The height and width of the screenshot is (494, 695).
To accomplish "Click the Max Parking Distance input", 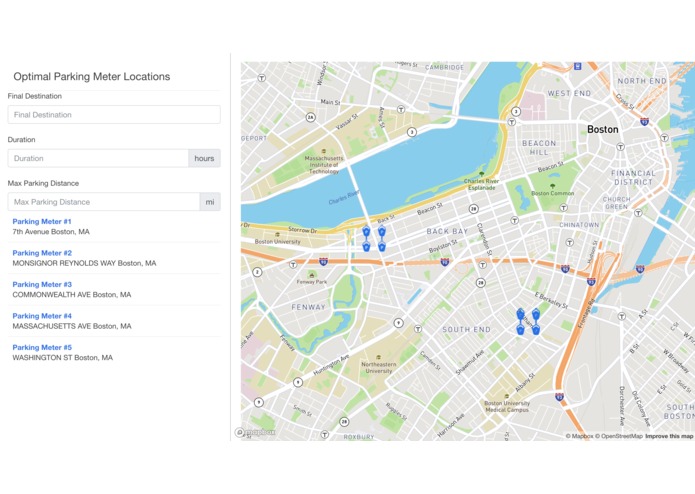I will (x=103, y=202).
